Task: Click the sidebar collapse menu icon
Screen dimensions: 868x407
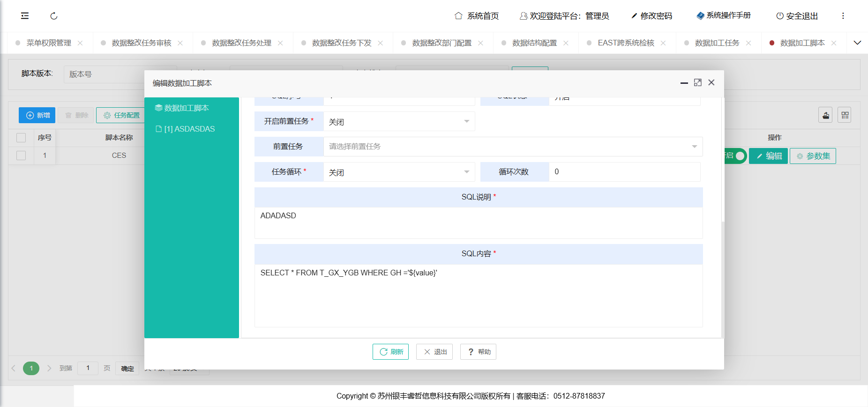Action: (25, 16)
